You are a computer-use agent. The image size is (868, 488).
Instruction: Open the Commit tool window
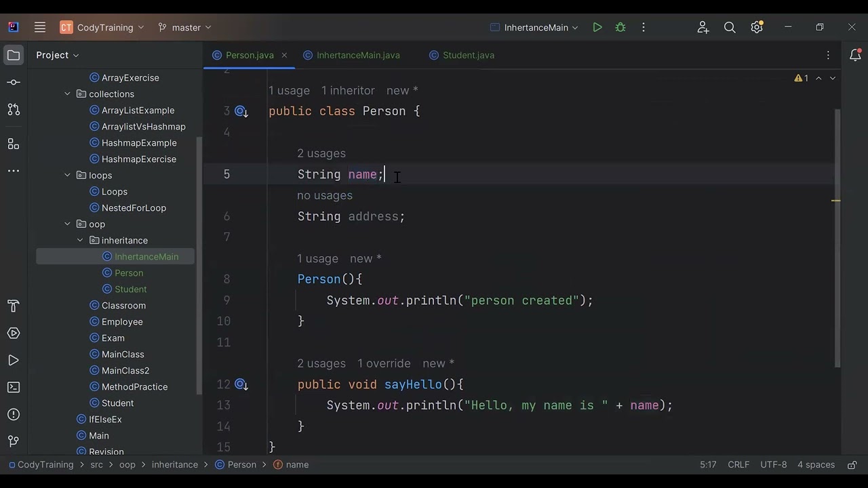tap(14, 82)
